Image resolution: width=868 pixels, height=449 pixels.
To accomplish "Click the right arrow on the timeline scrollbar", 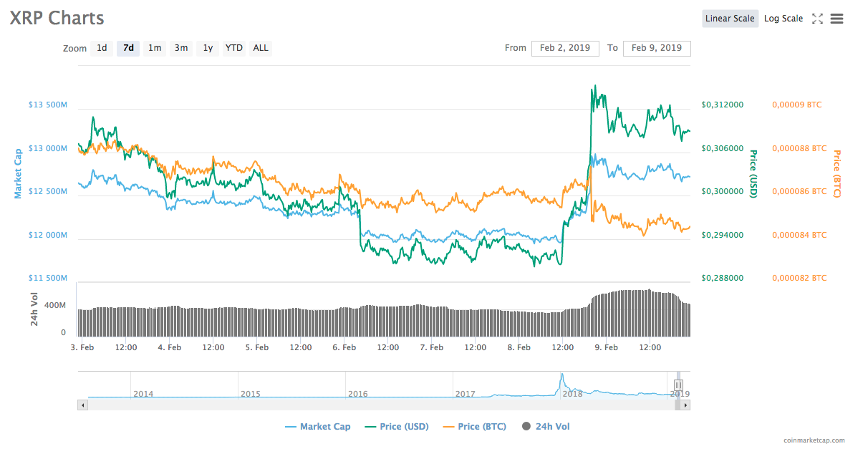I will 684,404.
